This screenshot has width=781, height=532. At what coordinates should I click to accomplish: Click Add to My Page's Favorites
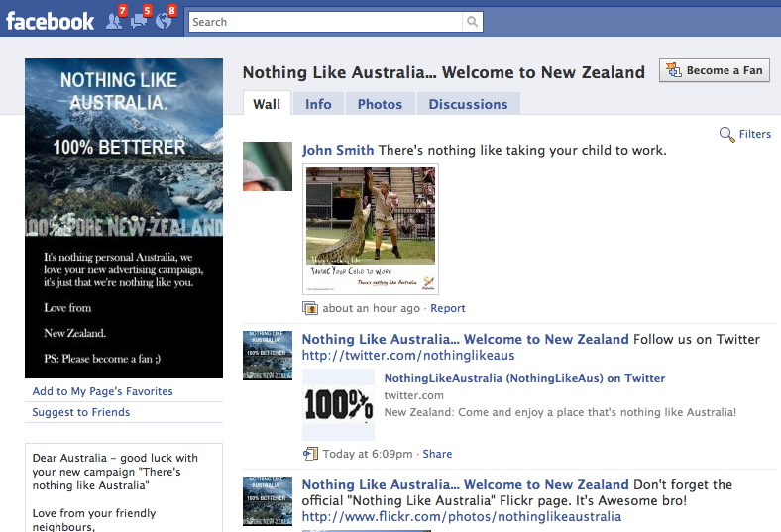103,391
